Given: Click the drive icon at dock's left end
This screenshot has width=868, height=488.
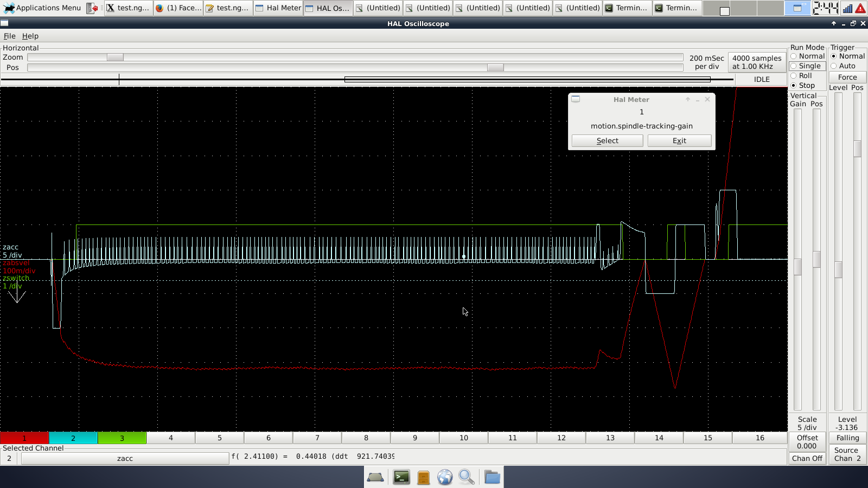Looking at the screenshot, I should point(375,477).
